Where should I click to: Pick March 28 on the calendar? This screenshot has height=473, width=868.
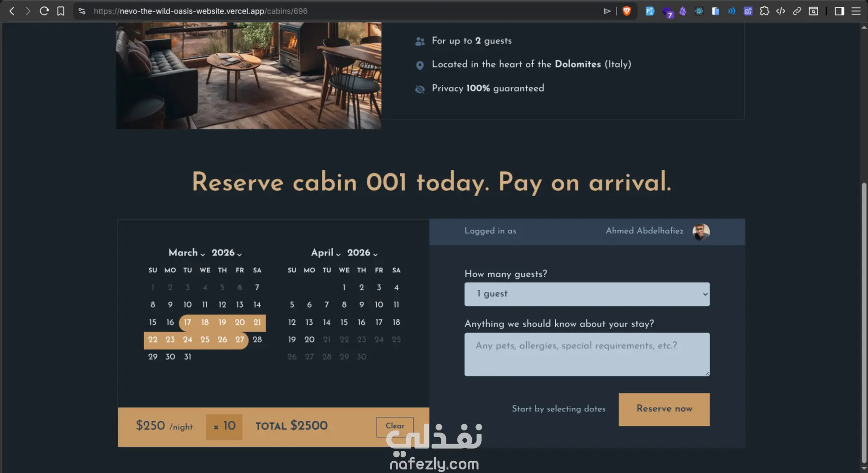[x=257, y=339]
